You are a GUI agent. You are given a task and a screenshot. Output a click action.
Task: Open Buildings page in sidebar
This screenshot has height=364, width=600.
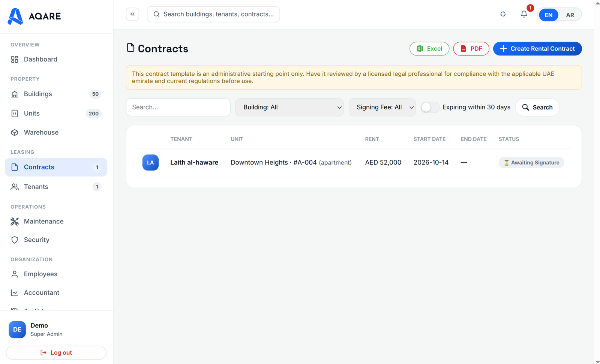[x=56, y=94]
